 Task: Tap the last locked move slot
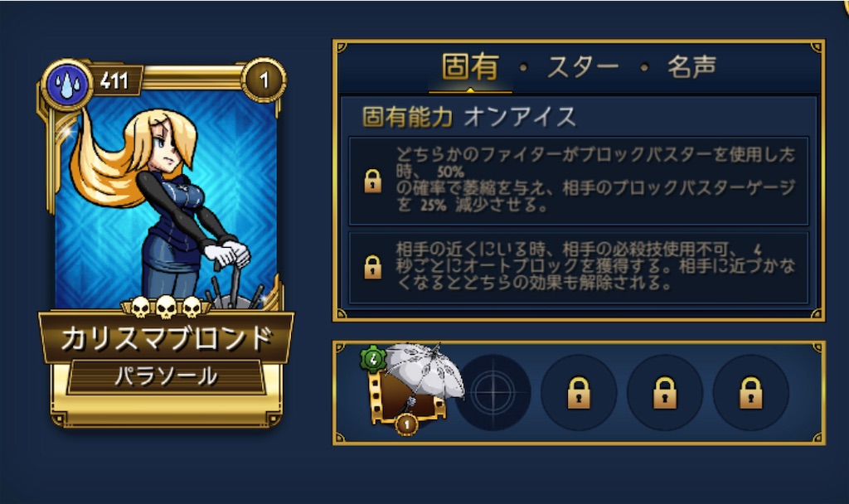(x=751, y=392)
